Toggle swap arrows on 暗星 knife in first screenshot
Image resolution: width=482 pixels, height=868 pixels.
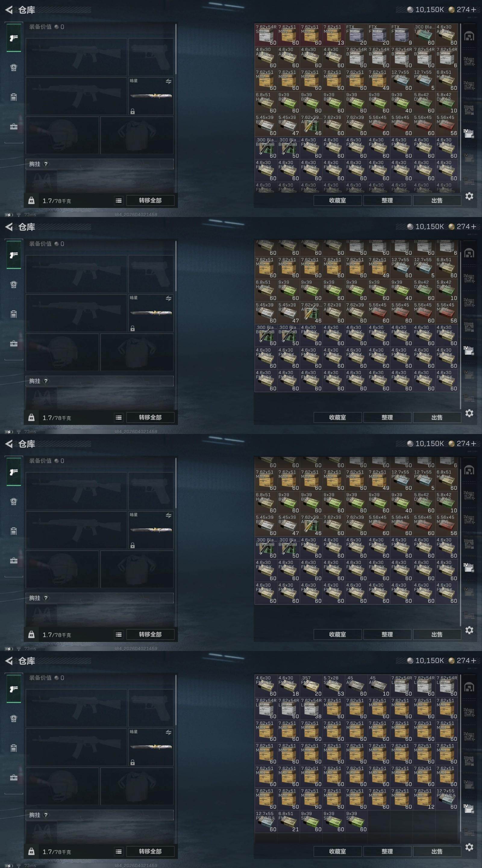(x=168, y=81)
